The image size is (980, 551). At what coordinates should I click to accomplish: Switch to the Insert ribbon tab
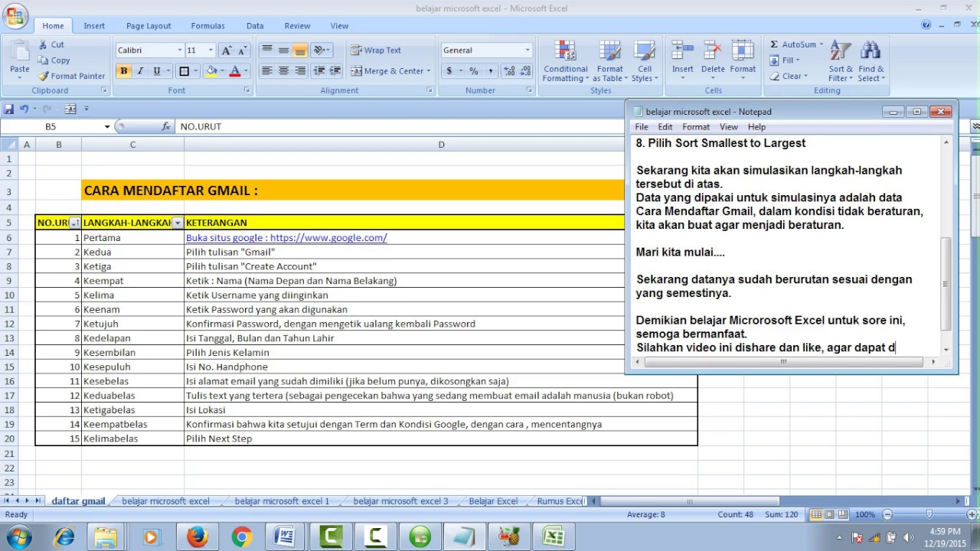94,26
